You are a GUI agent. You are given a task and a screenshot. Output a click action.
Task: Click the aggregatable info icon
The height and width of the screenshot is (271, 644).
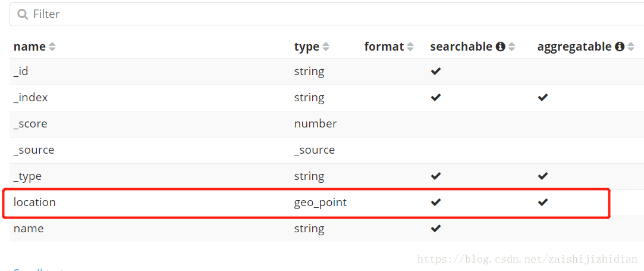(620, 47)
